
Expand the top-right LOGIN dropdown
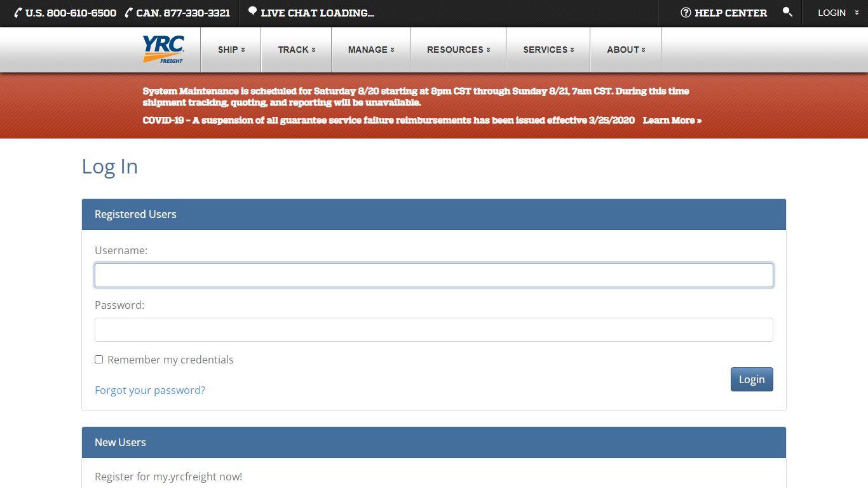[837, 13]
